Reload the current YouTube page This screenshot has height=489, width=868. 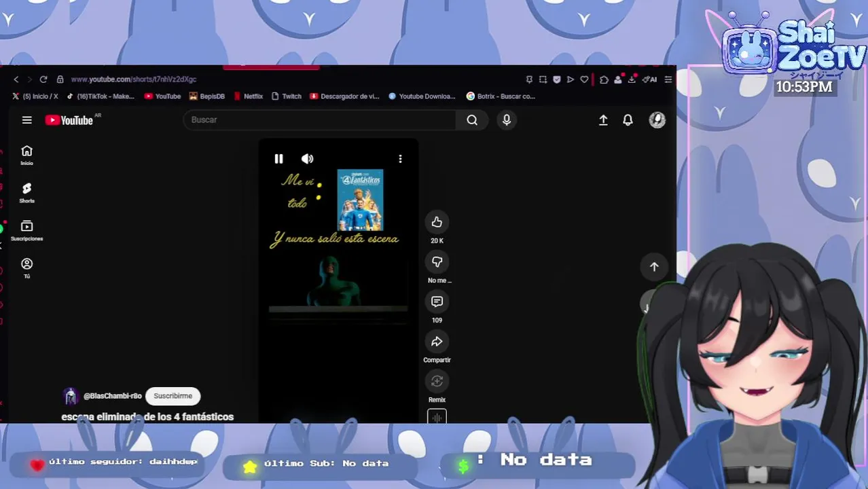(43, 79)
